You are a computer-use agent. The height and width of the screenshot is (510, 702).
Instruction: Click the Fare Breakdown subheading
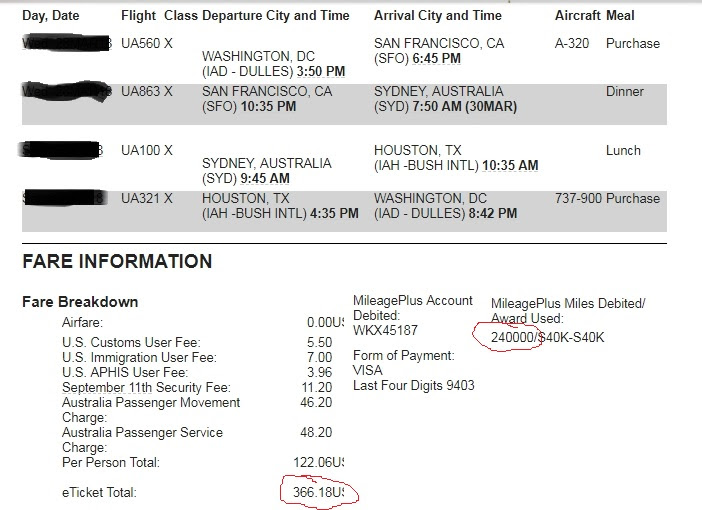click(x=80, y=302)
